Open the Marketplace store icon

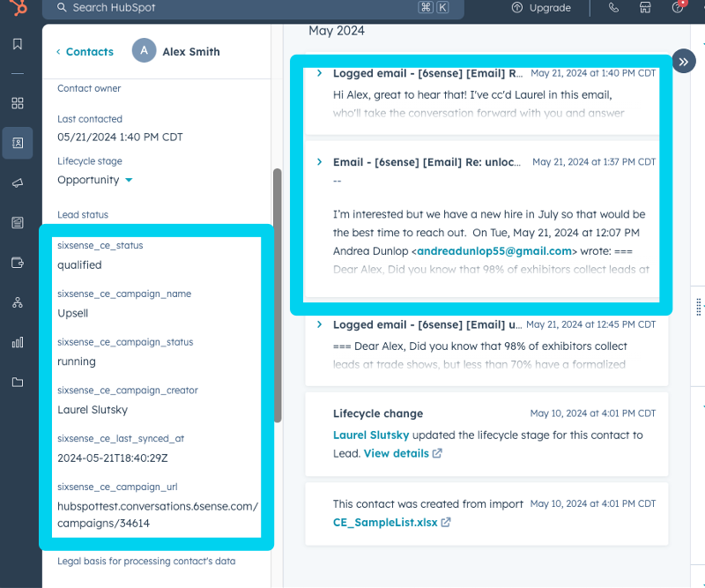point(645,8)
